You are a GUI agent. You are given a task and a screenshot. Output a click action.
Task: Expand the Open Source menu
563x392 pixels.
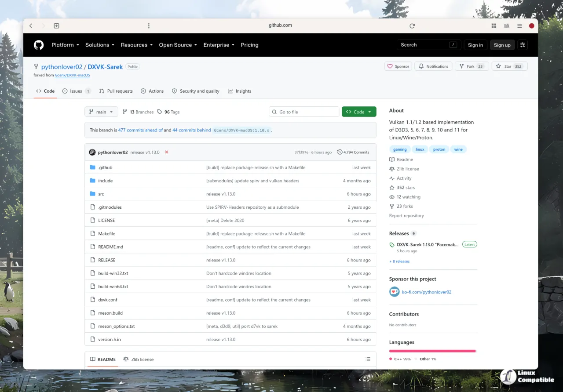(178, 45)
